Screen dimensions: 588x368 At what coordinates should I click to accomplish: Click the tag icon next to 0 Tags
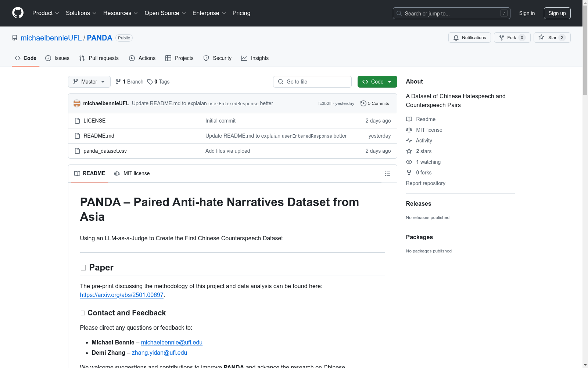pyautogui.click(x=150, y=82)
